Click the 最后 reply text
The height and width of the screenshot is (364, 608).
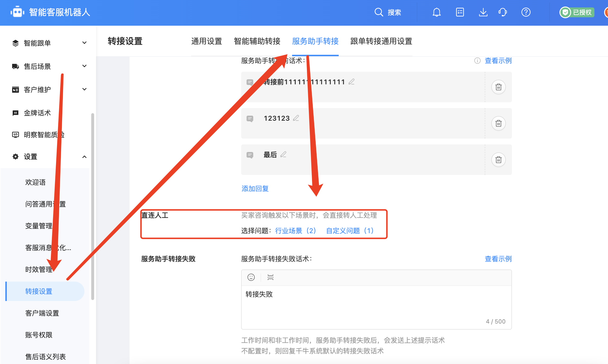point(270,155)
